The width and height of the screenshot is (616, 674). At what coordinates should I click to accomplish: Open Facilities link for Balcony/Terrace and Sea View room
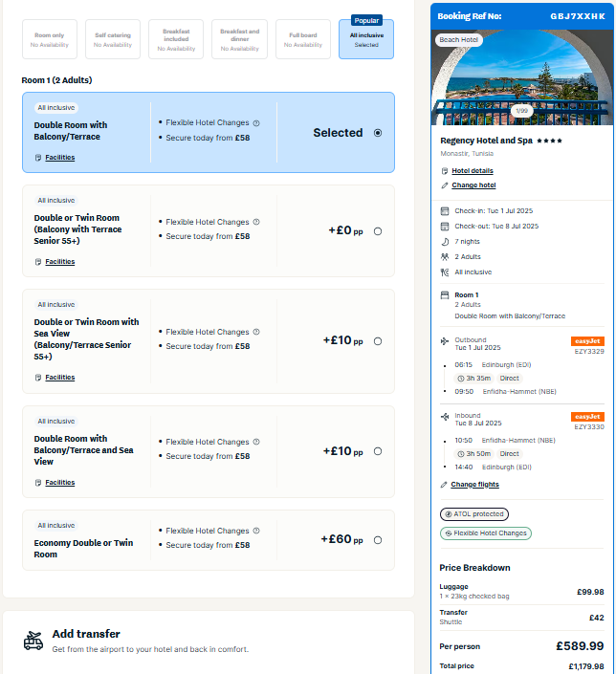click(x=60, y=482)
